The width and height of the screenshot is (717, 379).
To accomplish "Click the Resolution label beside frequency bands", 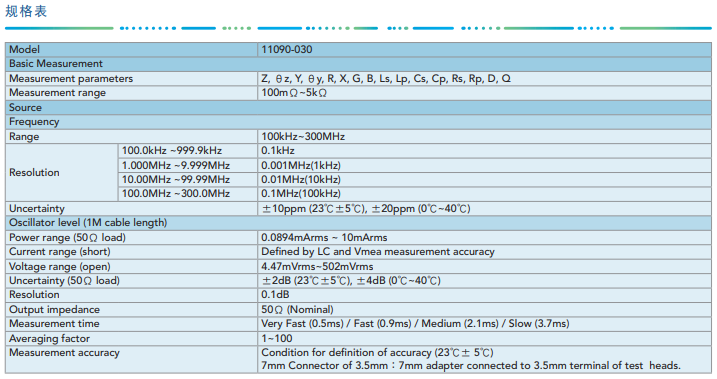I will click(x=34, y=172).
